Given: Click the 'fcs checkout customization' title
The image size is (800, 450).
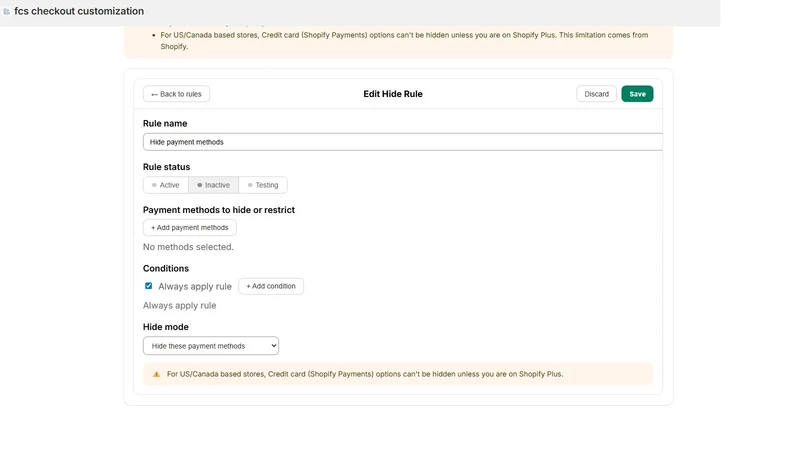Looking at the screenshot, I should (x=79, y=11).
